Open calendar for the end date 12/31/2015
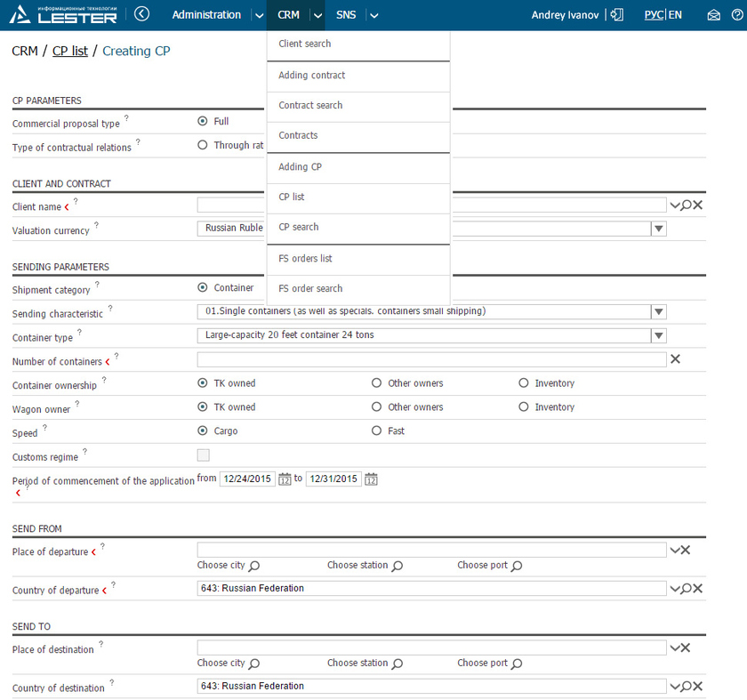 [371, 479]
